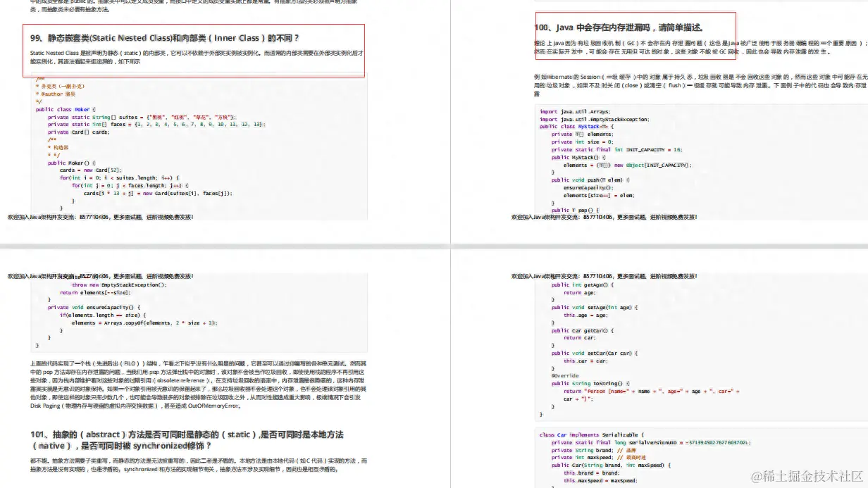Click the line 'private static final int INIT_CAPACITY = 16;'
Screen dimensions: 868x488
pyautogui.click(x=616, y=149)
